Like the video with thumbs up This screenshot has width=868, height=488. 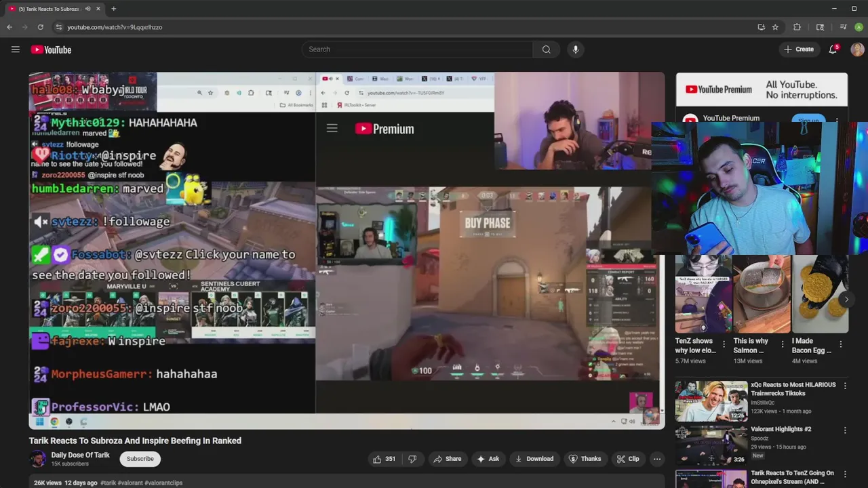point(383,459)
